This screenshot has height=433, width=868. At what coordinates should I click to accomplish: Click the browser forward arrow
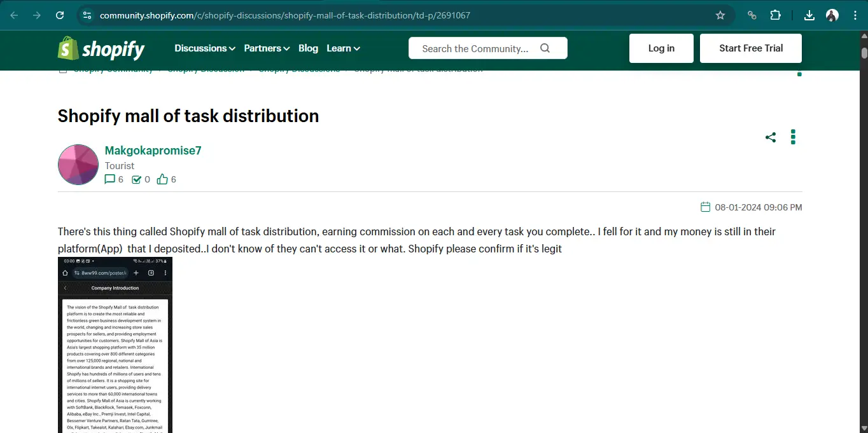coord(37,15)
